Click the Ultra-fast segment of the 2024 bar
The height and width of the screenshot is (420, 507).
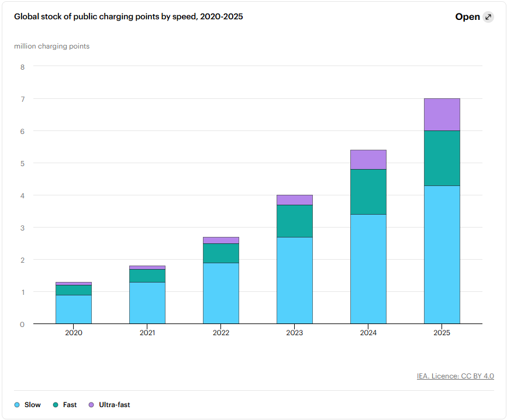[368, 160]
